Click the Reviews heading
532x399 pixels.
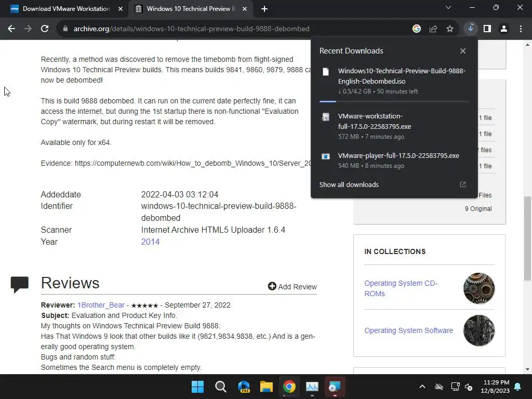[70, 283]
